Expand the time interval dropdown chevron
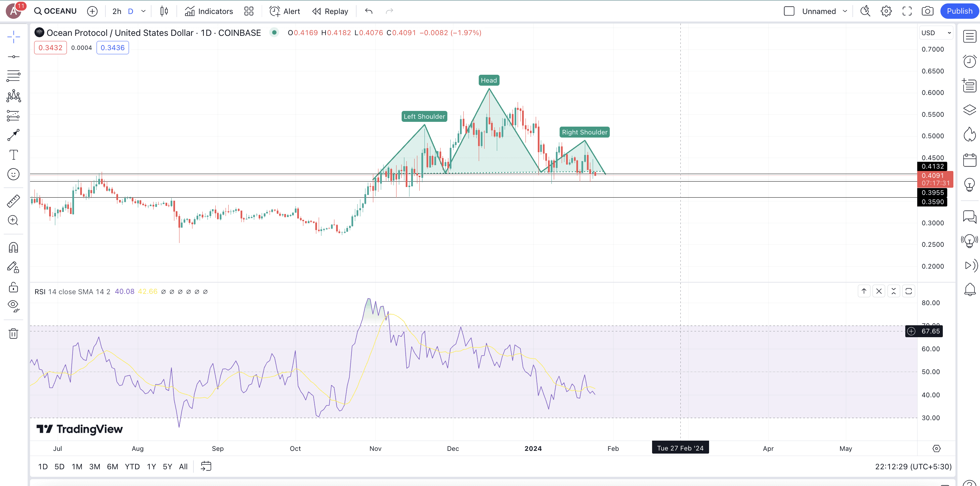Image resolution: width=980 pixels, height=486 pixels. (x=143, y=11)
